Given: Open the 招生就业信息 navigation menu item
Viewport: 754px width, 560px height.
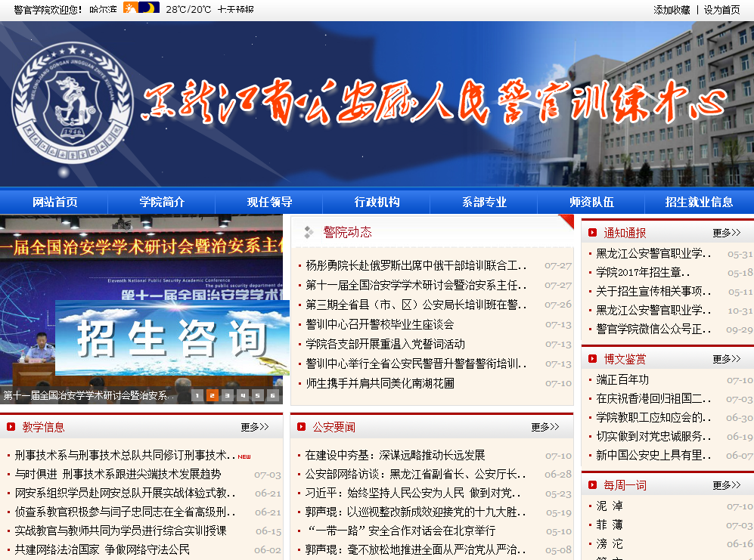Looking at the screenshot, I should click(x=699, y=202).
